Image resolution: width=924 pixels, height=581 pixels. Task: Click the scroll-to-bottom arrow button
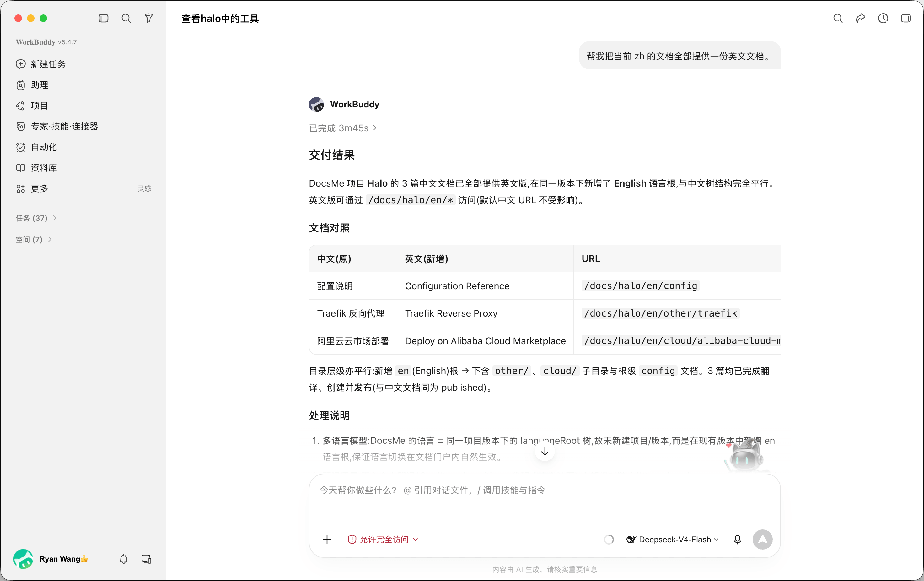(x=545, y=451)
